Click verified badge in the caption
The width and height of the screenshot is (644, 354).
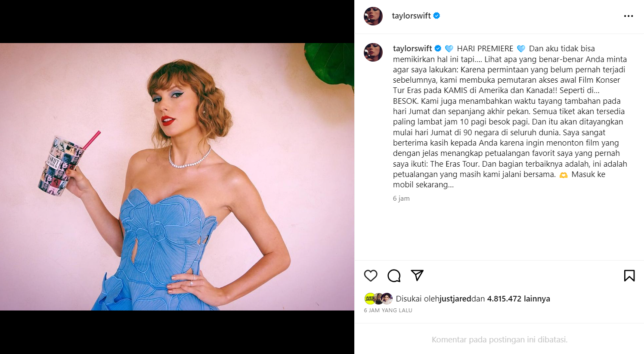tap(438, 49)
